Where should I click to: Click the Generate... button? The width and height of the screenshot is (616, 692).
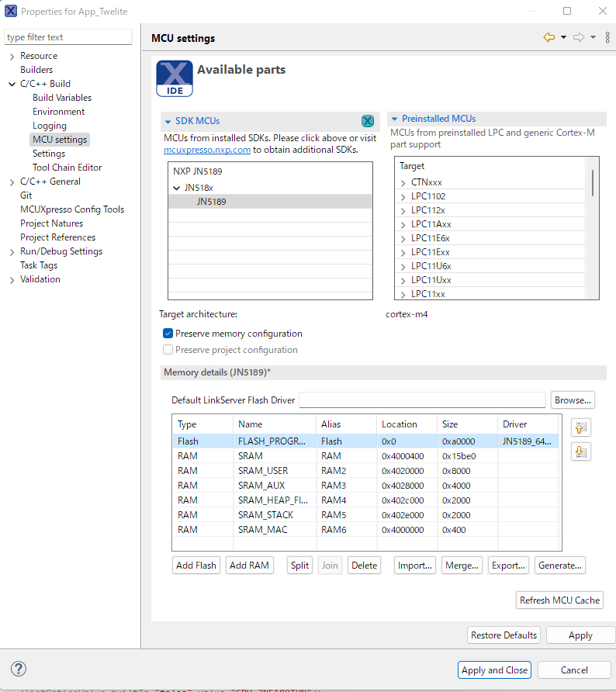(560, 566)
